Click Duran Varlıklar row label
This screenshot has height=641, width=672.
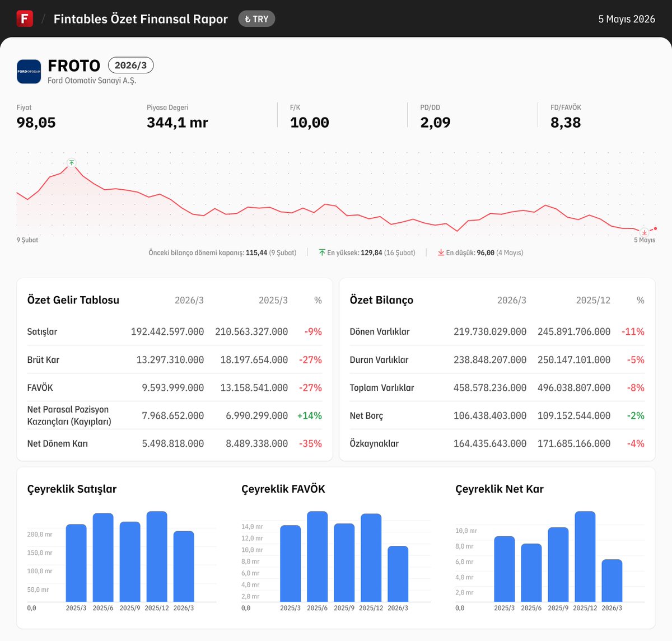379,359
